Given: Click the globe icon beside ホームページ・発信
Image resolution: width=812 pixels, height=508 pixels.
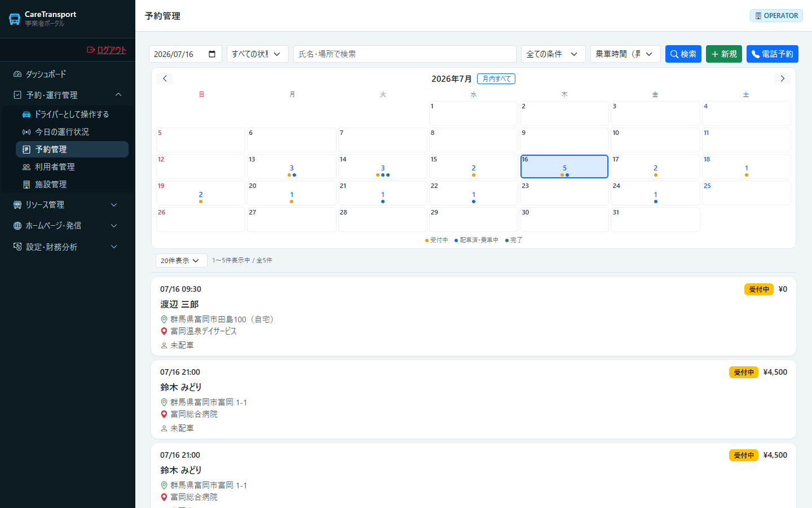Looking at the screenshot, I should click(17, 226).
